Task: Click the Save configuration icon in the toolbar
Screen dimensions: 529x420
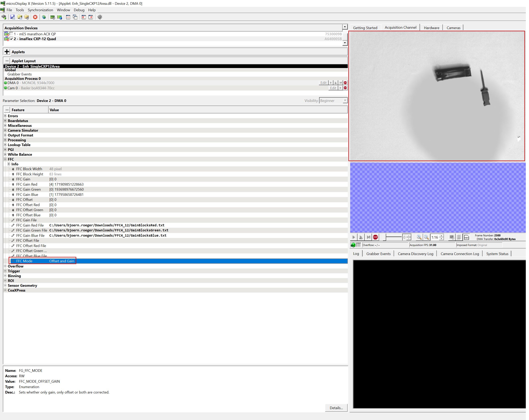Action: 12,17
